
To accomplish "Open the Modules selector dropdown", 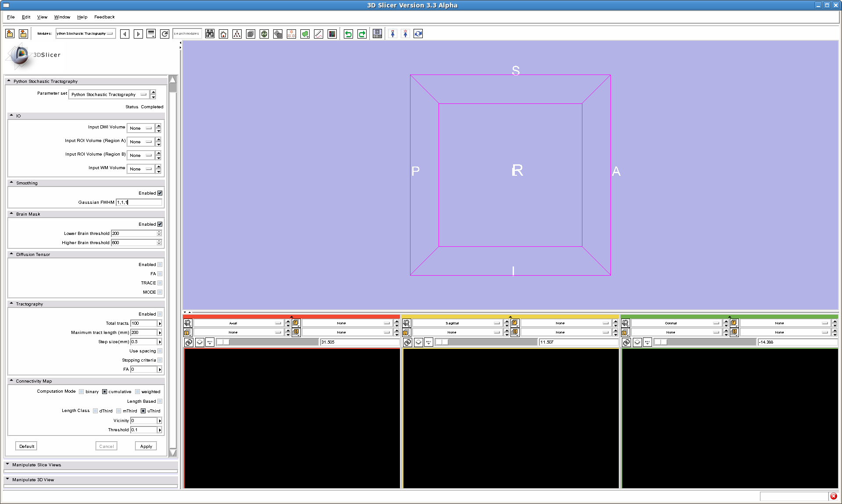I will (85, 33).
